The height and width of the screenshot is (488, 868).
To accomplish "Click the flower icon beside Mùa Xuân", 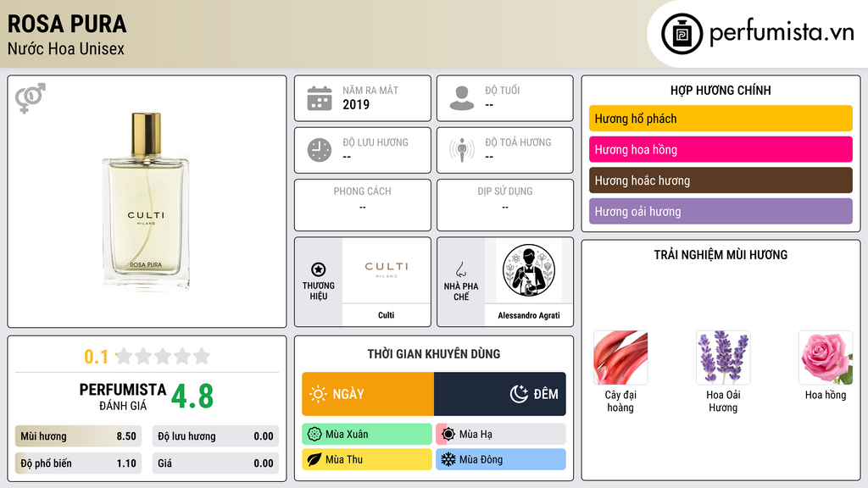I will point(314,435).
